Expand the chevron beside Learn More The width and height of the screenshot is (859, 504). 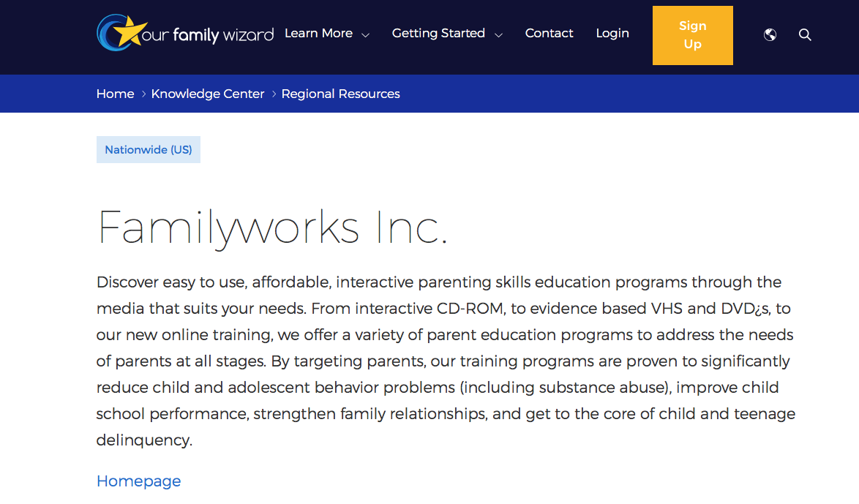pyautogui.click(x=366, y=35)
